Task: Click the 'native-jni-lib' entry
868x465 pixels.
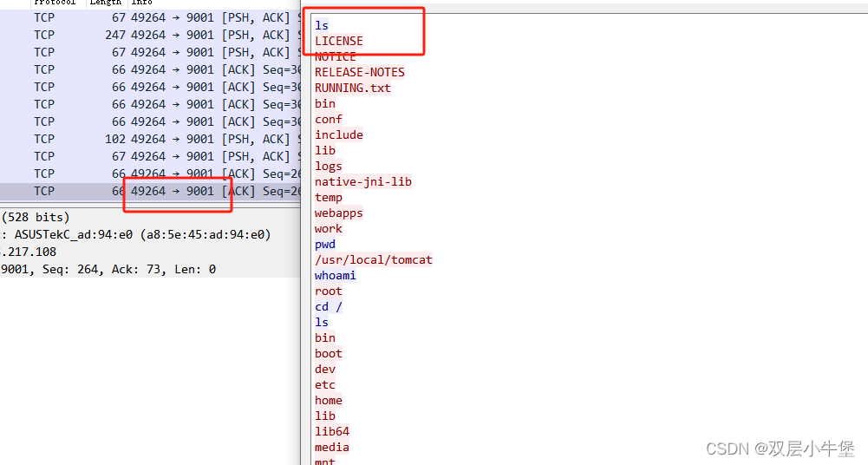Action: pyautogui.click(x=363, y=181)
